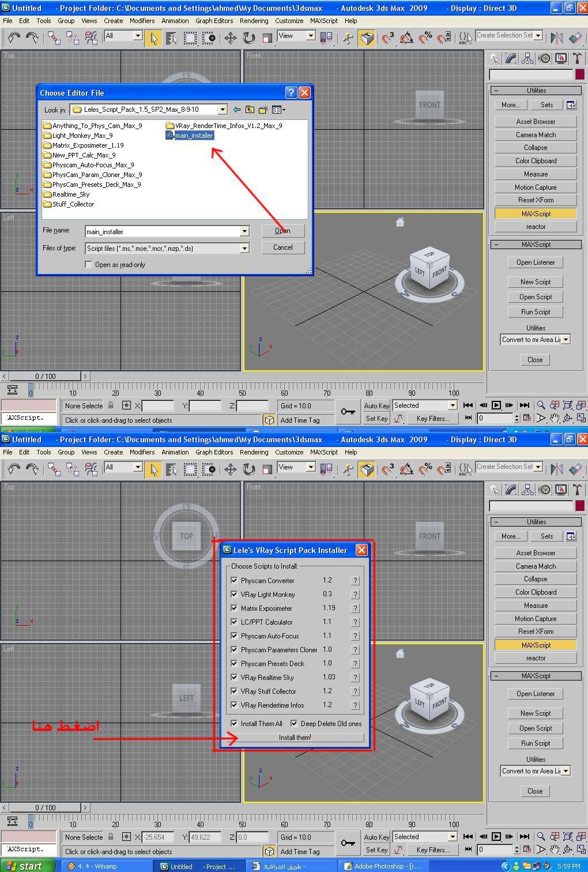Click Toggle Set Key Mode key icon in upper window

(348, 411)
